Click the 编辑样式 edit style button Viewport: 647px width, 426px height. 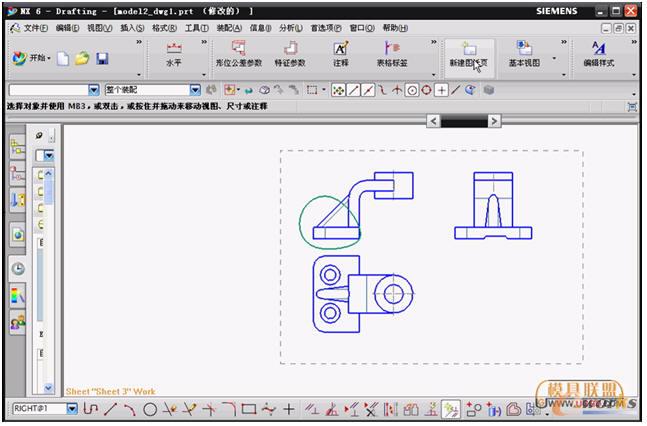(x=599, y=54)
